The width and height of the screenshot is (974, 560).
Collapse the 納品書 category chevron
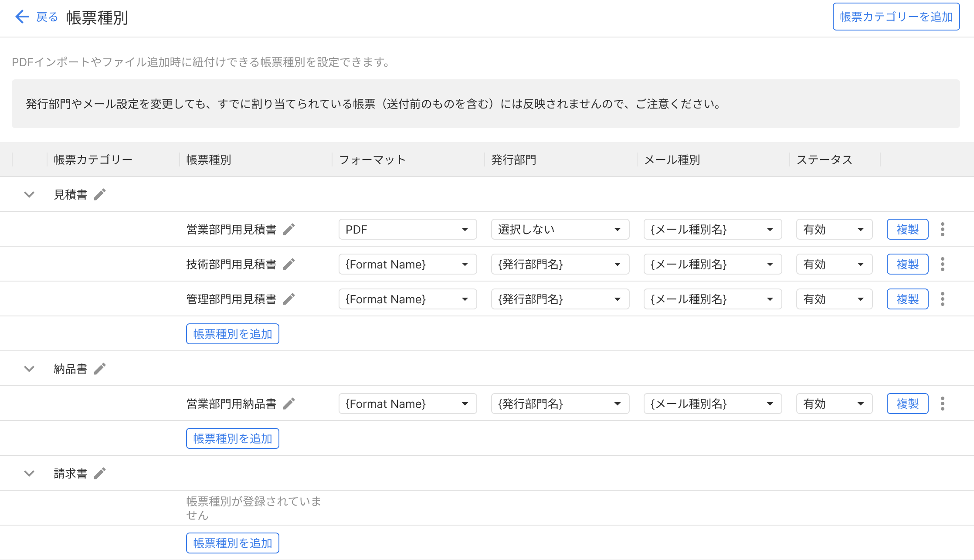29,369
